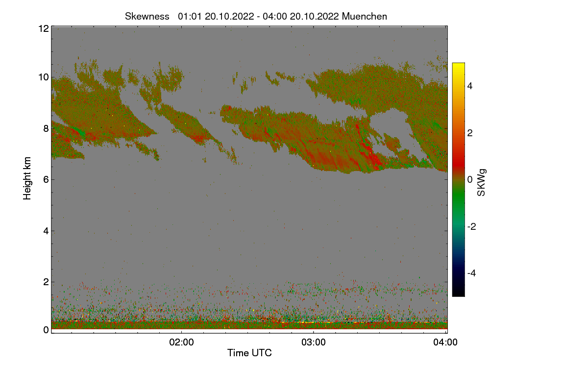Image resolution: width=588 pixels, height=392 pixels.
Task: Click the y-axis tick label '8'
Action: tap(46, 128)
